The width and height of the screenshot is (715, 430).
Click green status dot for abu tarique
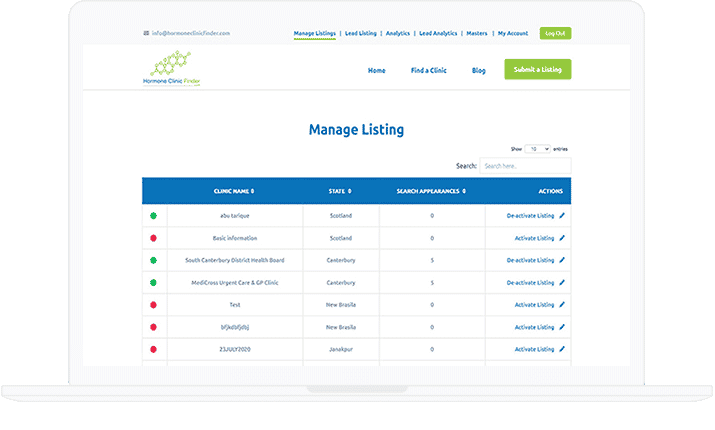[154, 216]
